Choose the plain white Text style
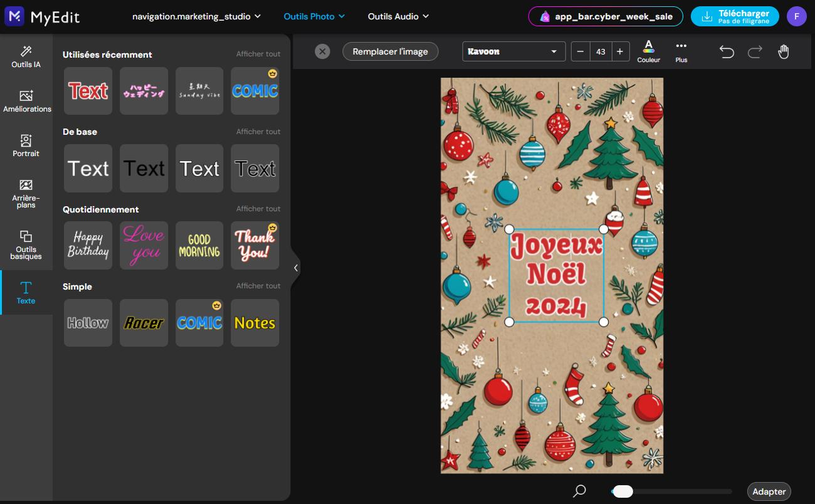The width and height of the screenshot is (815, 504). [x=88, y=168]
